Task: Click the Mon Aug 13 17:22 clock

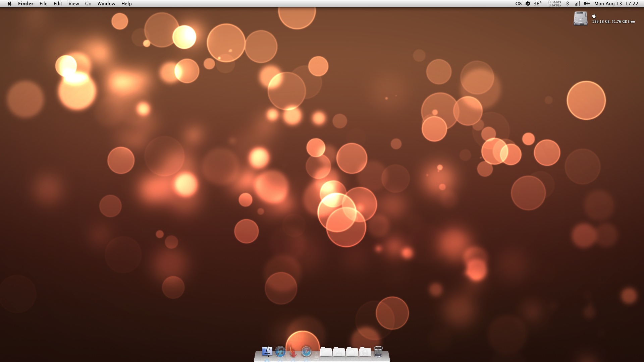Action: (616, 4)
